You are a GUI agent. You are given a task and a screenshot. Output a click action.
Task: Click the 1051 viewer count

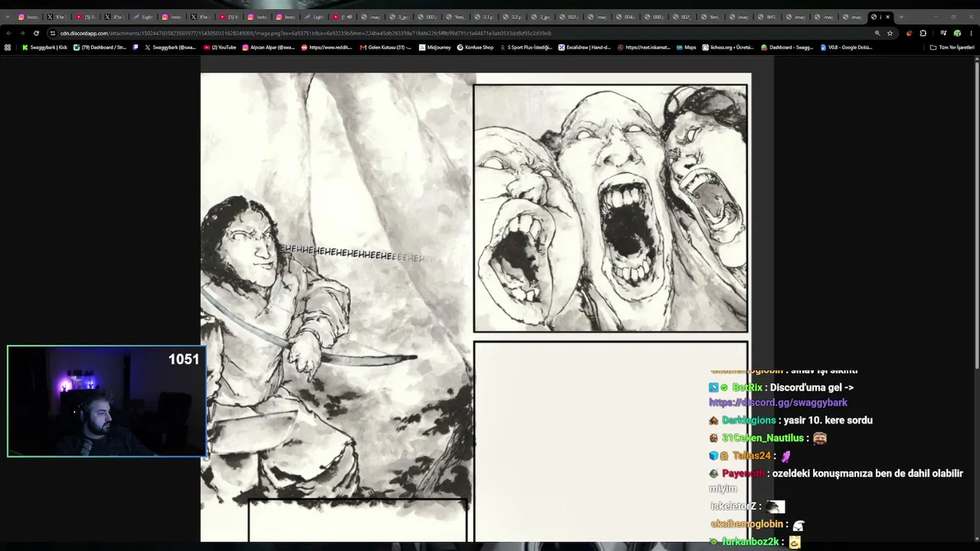(x=184, y=359)
